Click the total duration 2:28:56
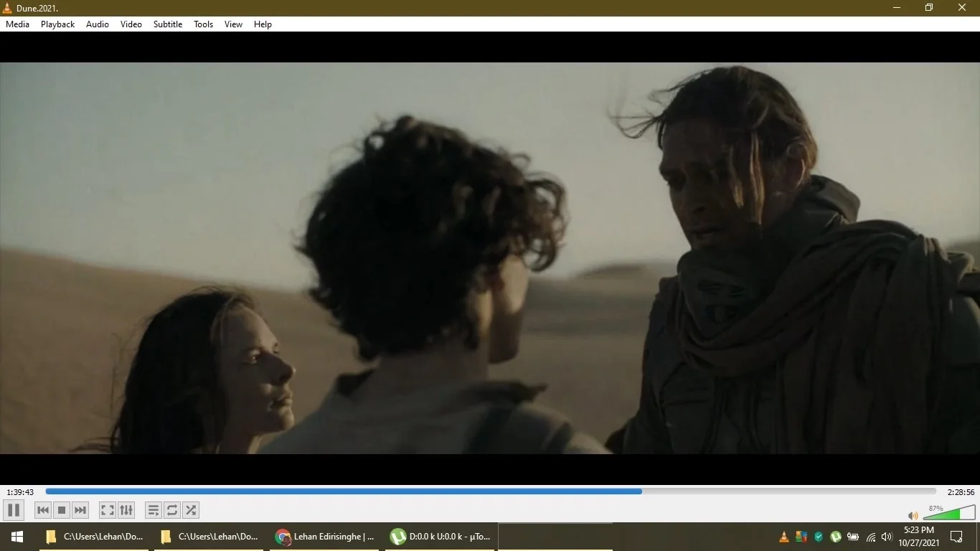Viewport: 980px width, 551px height. (961, 492)
